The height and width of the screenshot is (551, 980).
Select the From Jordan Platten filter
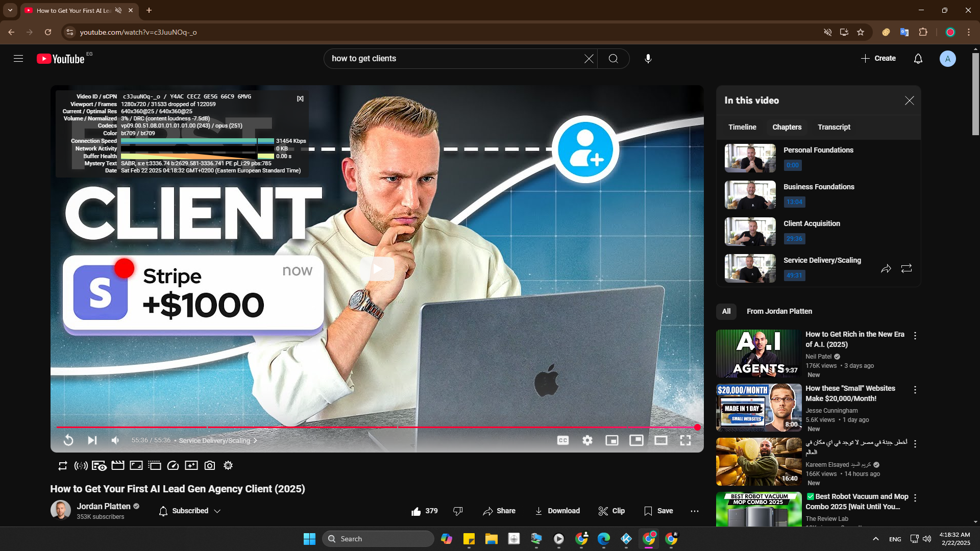coord(779,311)
